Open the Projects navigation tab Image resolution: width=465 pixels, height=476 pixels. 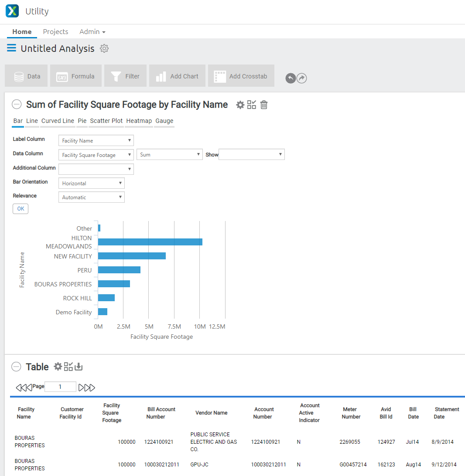[55, 31]
